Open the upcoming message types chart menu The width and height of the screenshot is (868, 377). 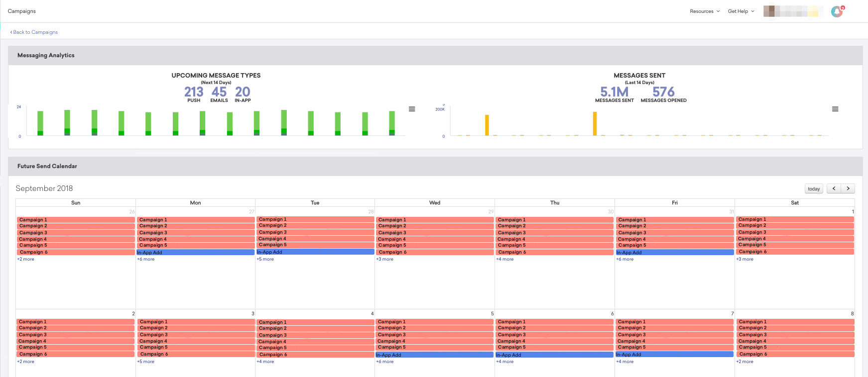point(412,109)
